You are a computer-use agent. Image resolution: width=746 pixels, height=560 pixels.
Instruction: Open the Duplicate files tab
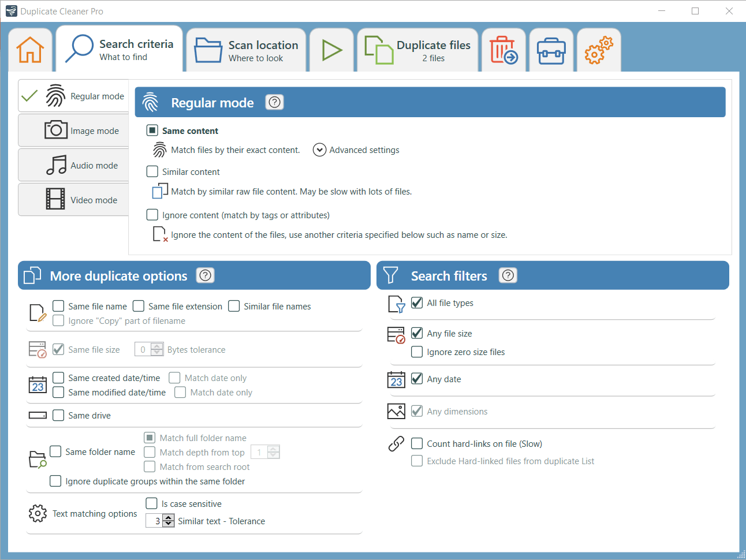417,49
